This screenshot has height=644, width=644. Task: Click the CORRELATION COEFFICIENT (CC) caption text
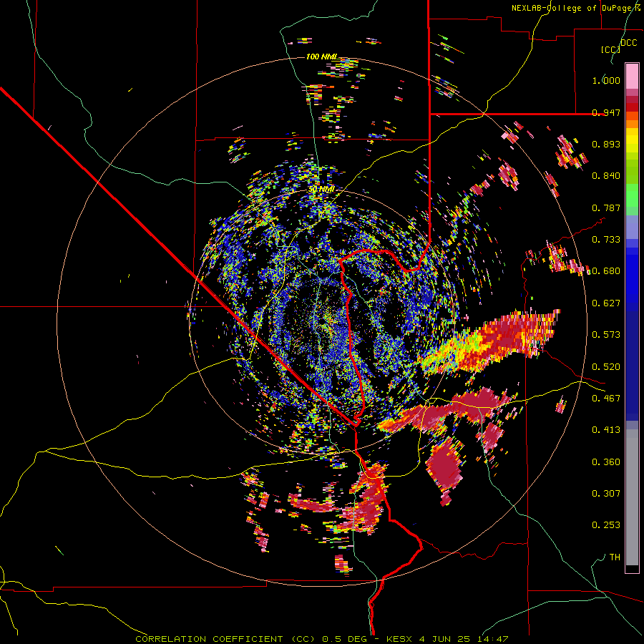[225, 639]
